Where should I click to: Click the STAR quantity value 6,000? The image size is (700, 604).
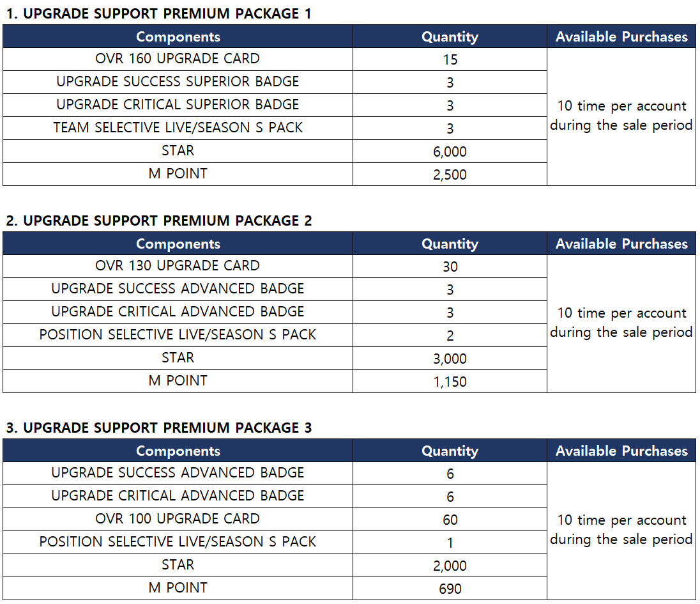(450, 151)
